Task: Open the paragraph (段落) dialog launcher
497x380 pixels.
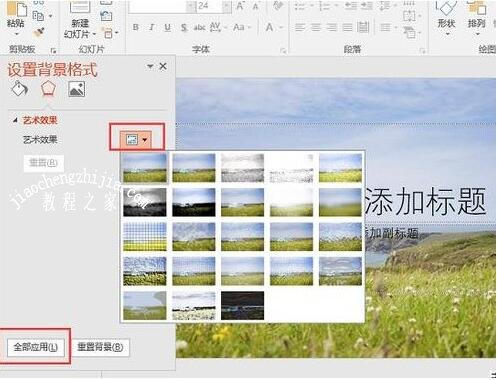Action: point(422,50)
